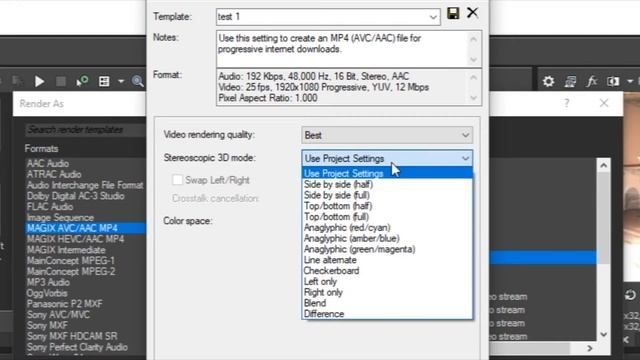The image size is (640, 360).
Task: Select AAC Audio format
Action: click(48, 164)
